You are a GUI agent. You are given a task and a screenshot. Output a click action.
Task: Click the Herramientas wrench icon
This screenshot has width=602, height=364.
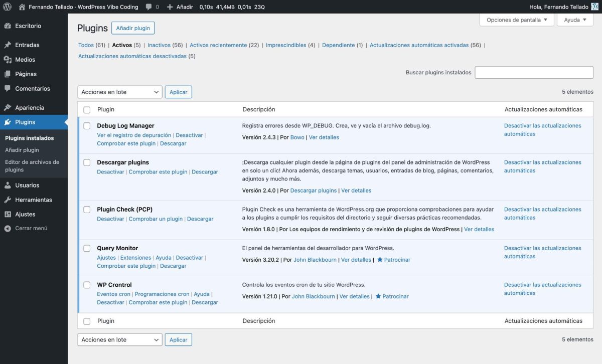(x=9, y=200)
